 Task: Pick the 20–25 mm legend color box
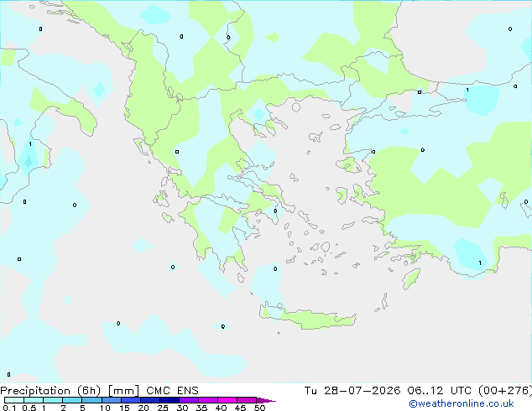pyautogui.click(x=150, y=400)
